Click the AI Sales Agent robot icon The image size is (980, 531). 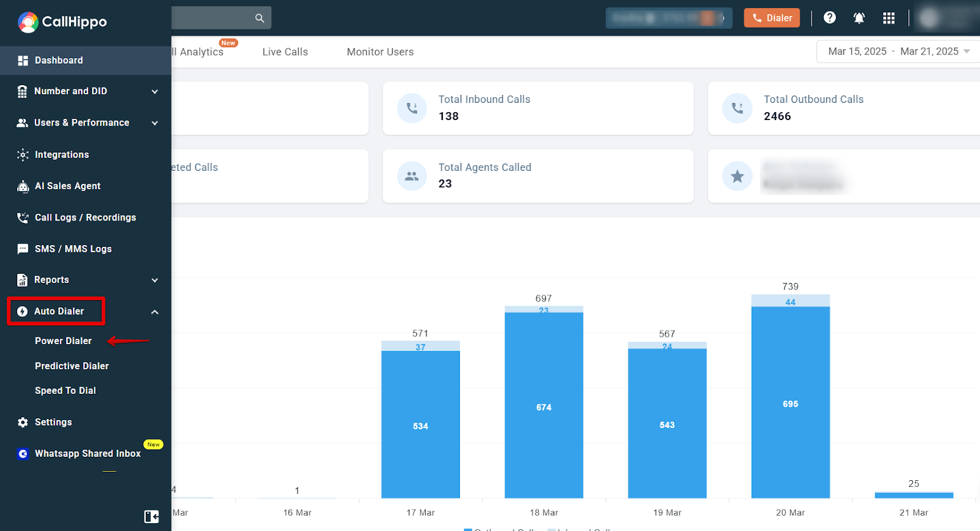23,186
